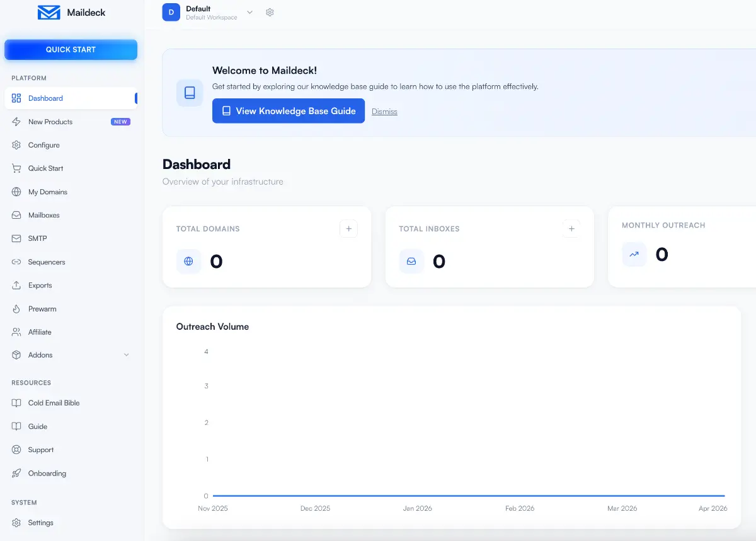Open the Default workspace dropdown

click(249, 12)
